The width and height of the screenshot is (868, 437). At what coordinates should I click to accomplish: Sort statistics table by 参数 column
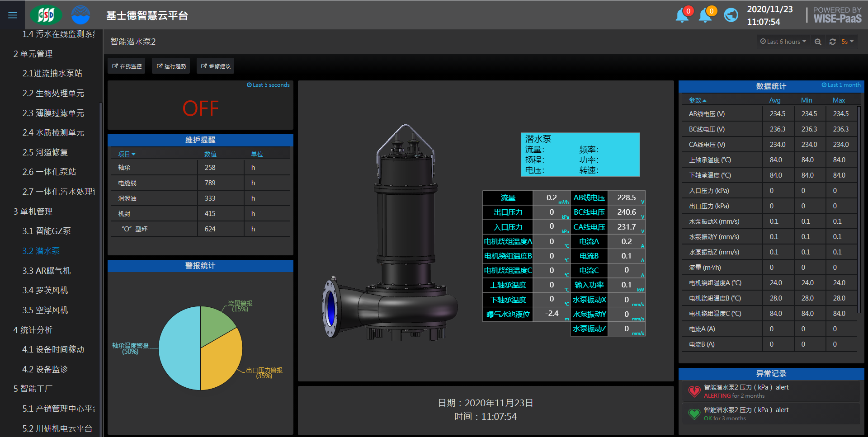coord(697,100)
